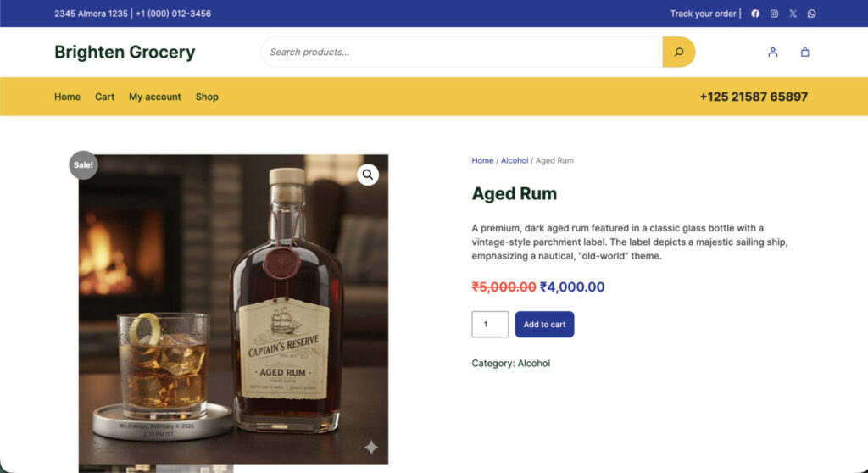Open the X (Twitter) social icon

click(793, 14)
